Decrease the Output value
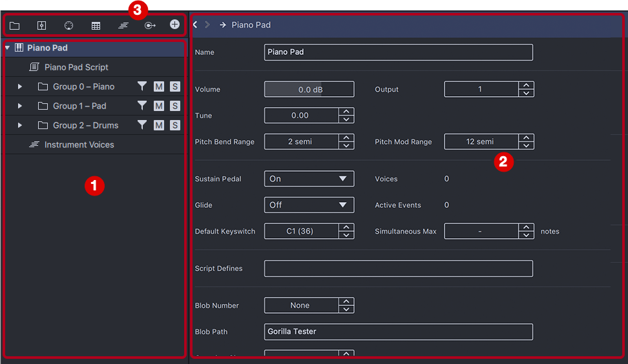The image size is (628, 364). pyautogui.click(x=527, y=93)
